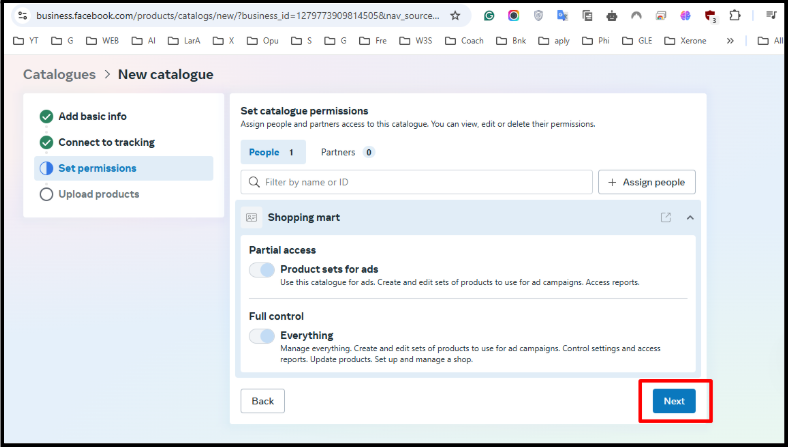This screenshot has width=789, height=447.
Task: Click the Back button
Action: pyautogui.click(x=262, y=401)
